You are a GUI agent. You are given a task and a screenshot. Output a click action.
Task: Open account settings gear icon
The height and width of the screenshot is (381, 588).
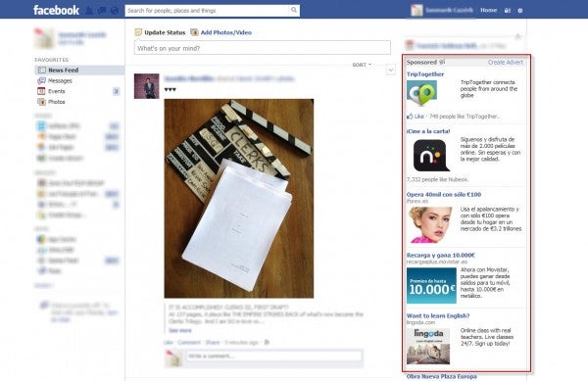click(520, 11)
